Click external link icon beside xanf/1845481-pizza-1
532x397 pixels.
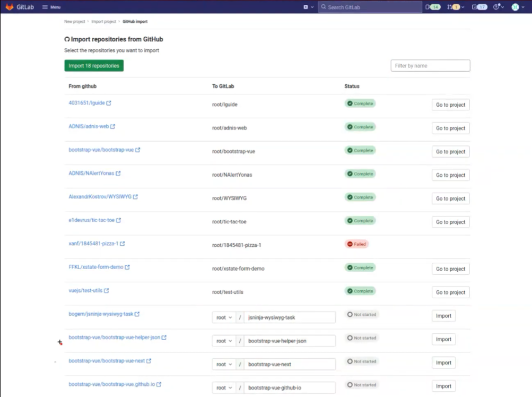point(123,244)
